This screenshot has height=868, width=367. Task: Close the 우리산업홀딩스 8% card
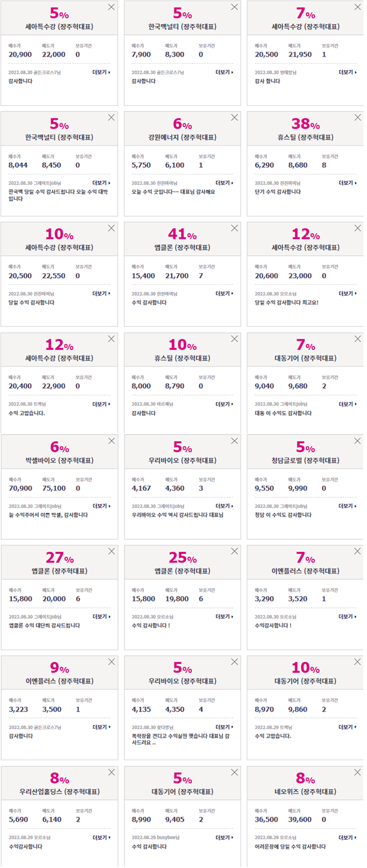click(x=111, y=772)
